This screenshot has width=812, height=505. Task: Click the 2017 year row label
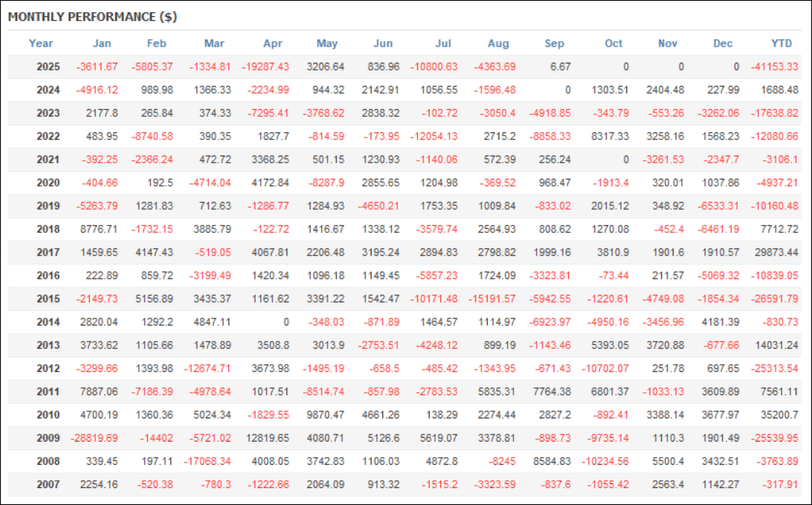[x=48, y=252]
